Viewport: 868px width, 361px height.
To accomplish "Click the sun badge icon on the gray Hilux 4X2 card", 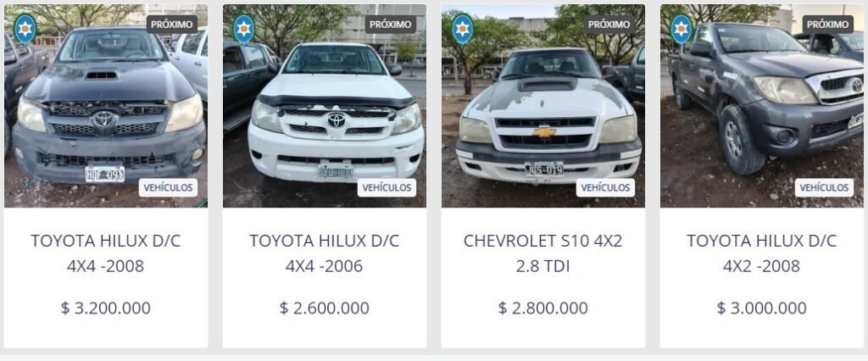I will pos(681,29).
